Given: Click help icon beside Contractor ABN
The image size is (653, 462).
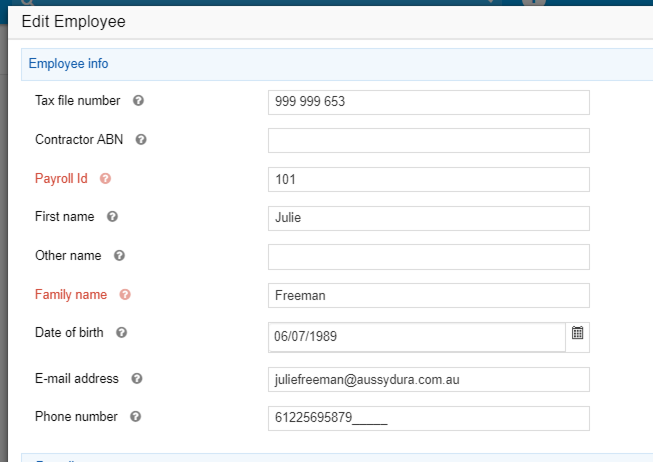Looking at the screenshot, I should [141, 140].
